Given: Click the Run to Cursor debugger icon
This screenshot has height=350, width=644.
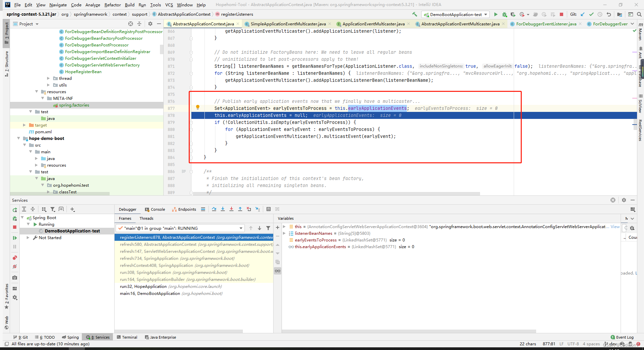Looking at the screenshot, I should point(258,209).
